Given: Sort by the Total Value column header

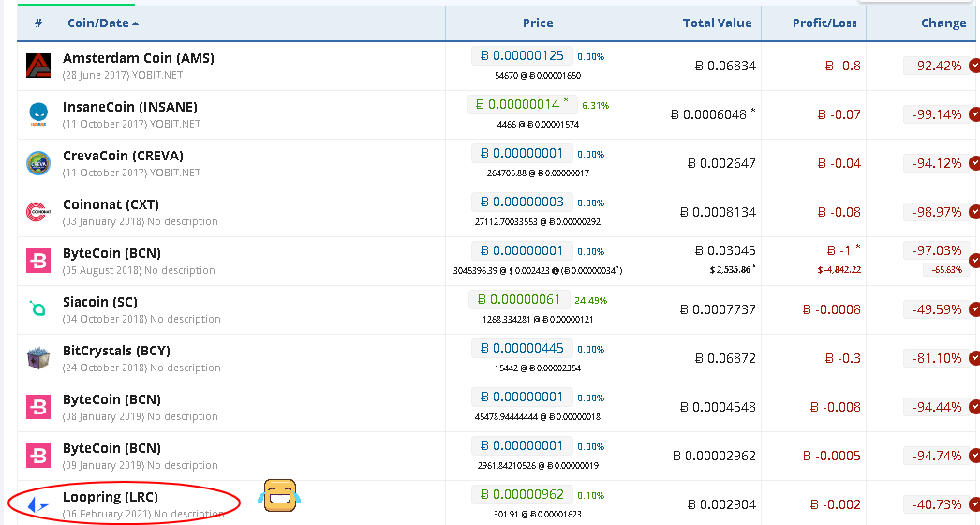Looking at the screenshot, I should point(717,23).
